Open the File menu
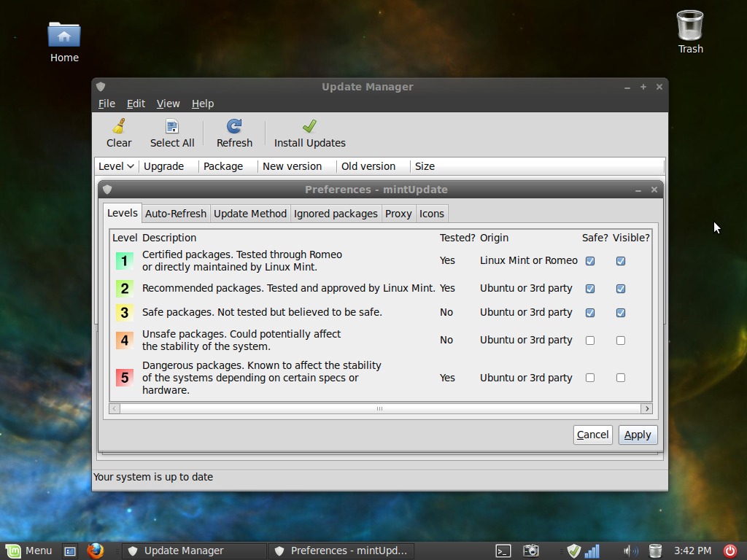Image resolution: width=747 pixels, height=560 pixels. click(107, 104)
